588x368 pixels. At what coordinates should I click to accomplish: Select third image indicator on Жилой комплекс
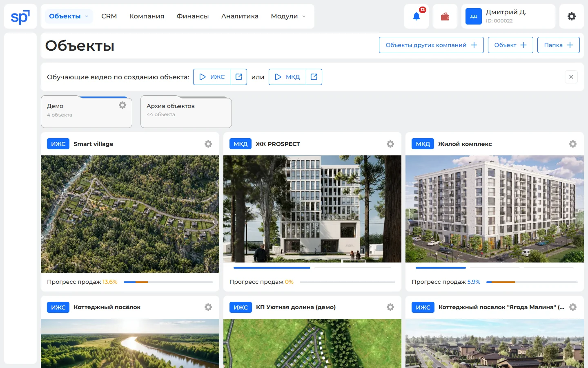click(549, 268)
